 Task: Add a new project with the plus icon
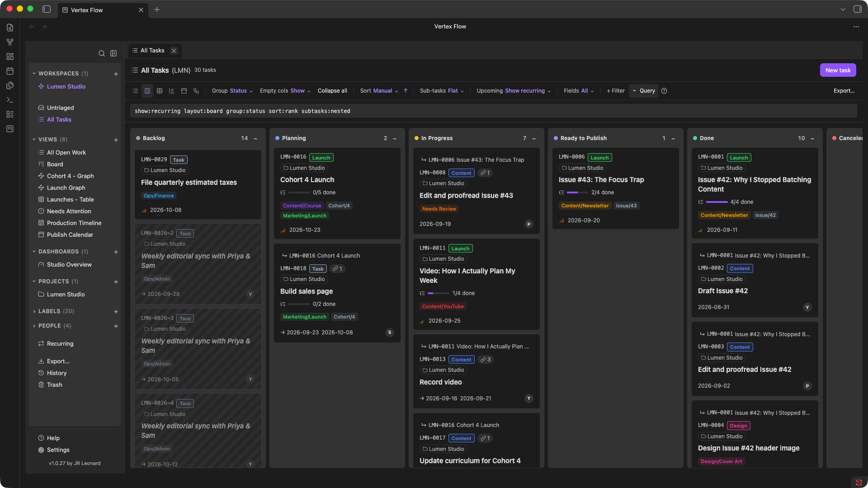pyautogui.click(x=116, y=282)
